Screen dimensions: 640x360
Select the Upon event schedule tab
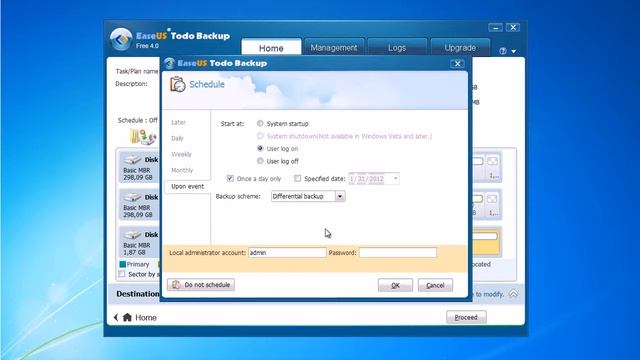click(187, 186)
